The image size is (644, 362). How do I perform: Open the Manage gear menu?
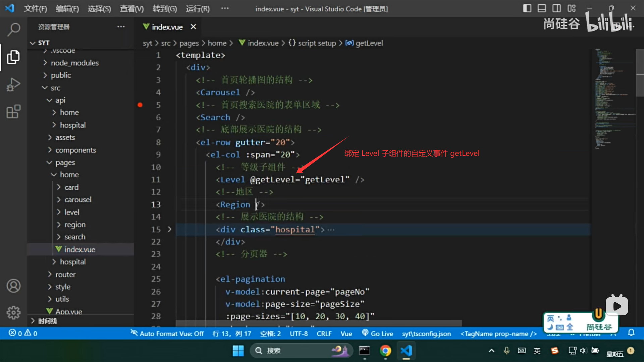(13, 312)
